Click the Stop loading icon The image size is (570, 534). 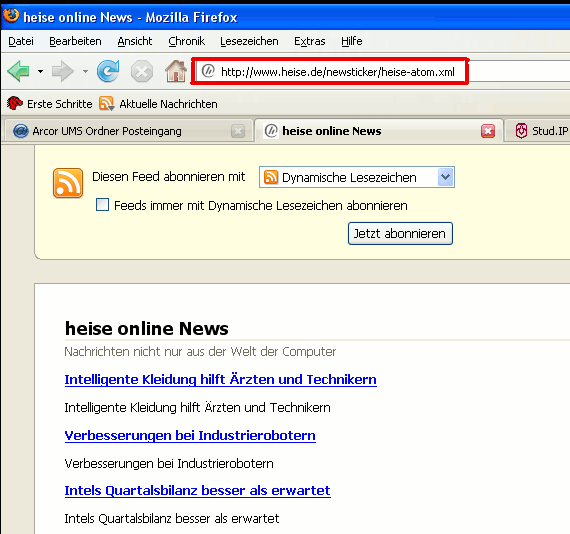[142, 71]
